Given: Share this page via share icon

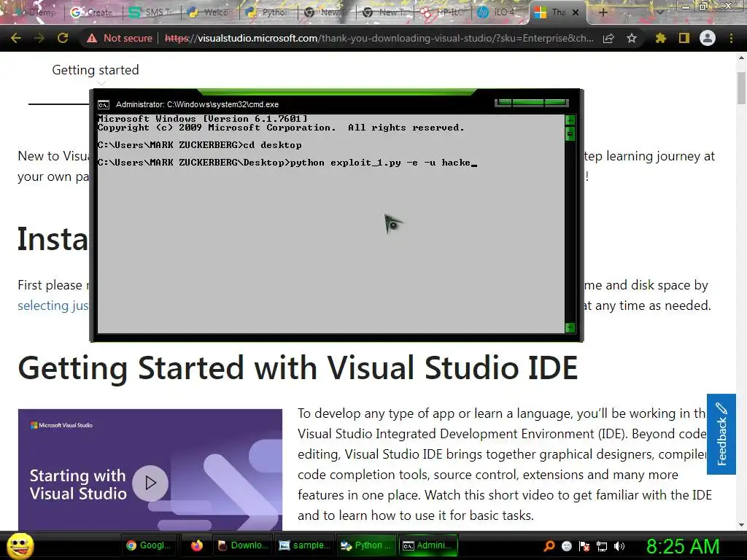Looking at the screenshot, I should (608, 38).
